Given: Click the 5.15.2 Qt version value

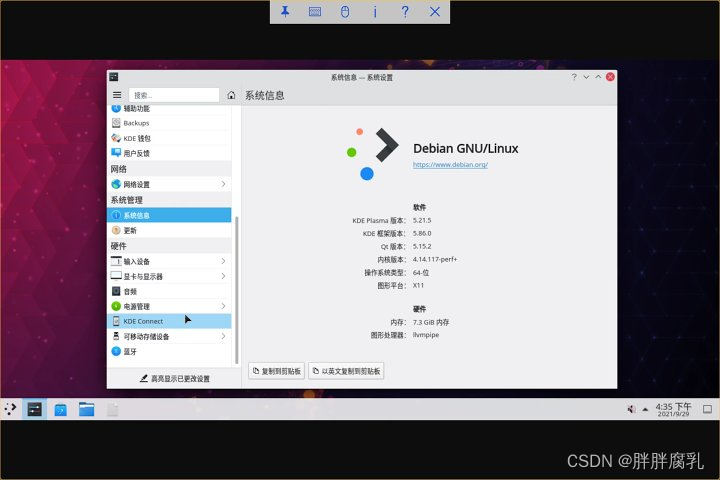Looking at the screenshot, I should pos(422,246).
